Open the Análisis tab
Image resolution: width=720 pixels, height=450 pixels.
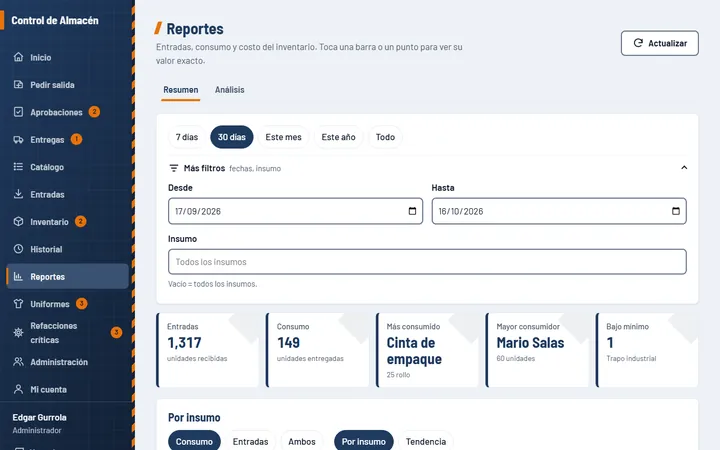pos(230,90)
